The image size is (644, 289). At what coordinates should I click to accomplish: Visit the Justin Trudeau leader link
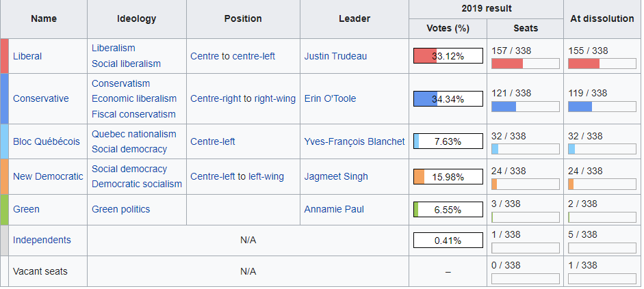click(335, 56)
